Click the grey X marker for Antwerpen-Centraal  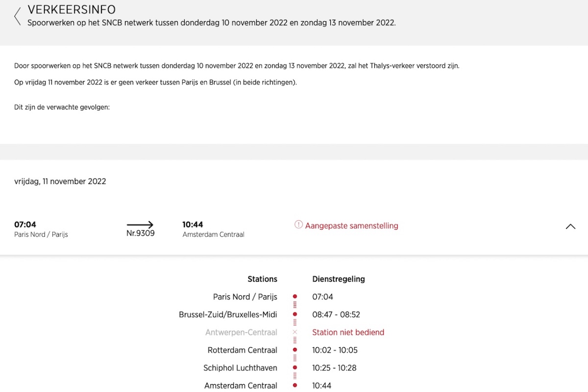[295, 332]
